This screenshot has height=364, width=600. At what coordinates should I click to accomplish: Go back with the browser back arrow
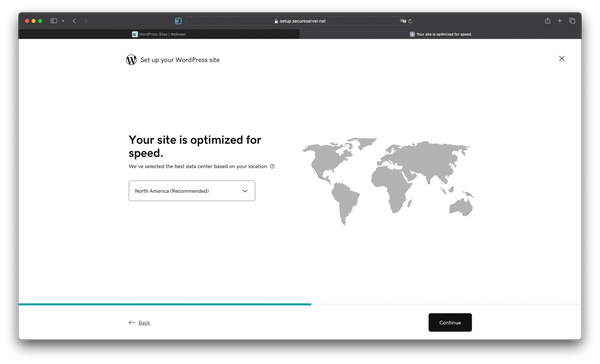(74, 21)
